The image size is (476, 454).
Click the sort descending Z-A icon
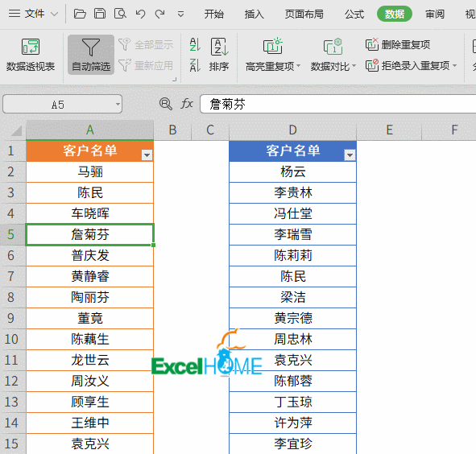click(195, 65)
